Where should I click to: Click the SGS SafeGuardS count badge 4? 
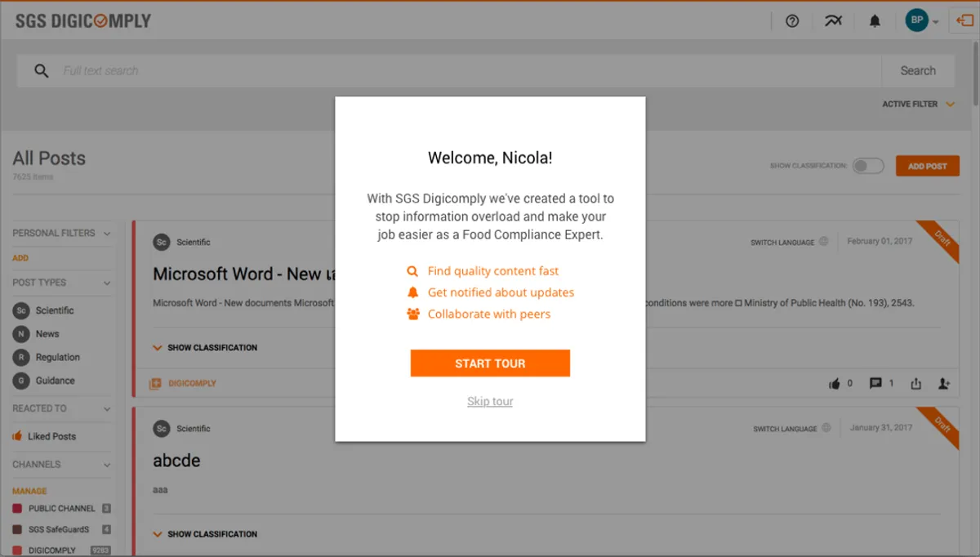coord(106,529)
